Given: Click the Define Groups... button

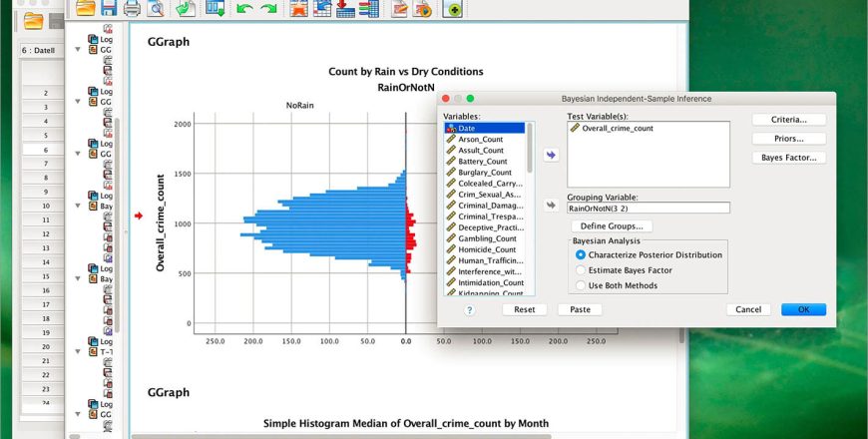Looking at the screenshot, I should pyautogui.click(x=612, y=226).
